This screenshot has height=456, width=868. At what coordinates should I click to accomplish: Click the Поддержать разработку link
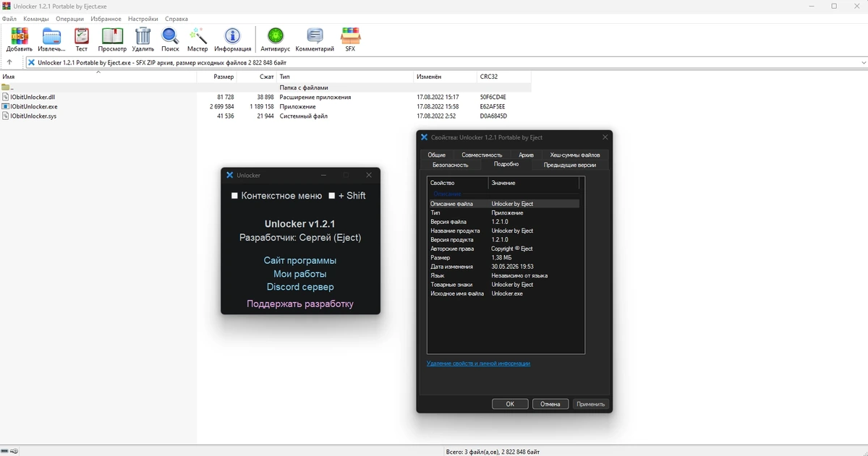300,304
